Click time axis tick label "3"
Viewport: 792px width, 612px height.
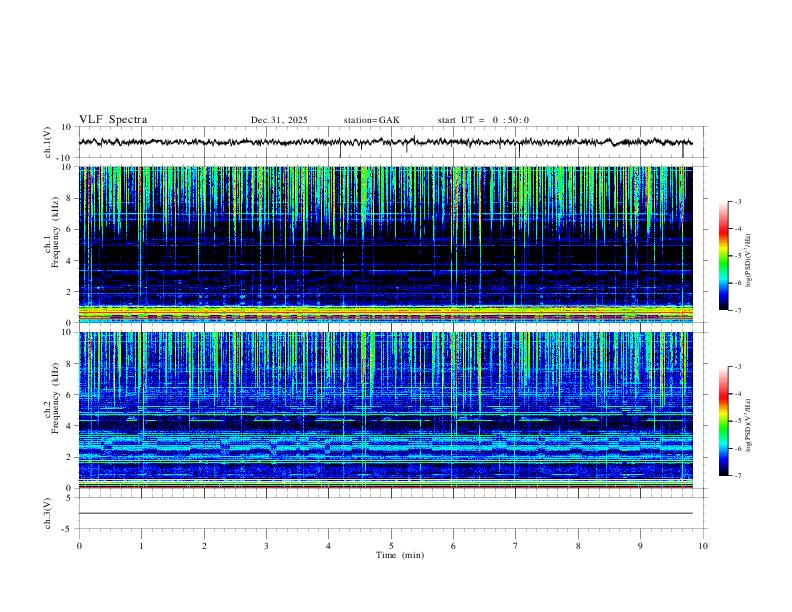tap(266, 546)
